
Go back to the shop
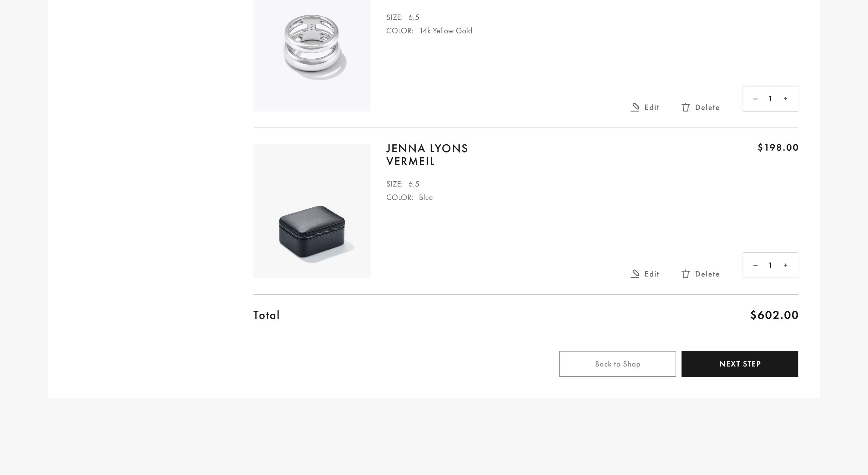617,364
